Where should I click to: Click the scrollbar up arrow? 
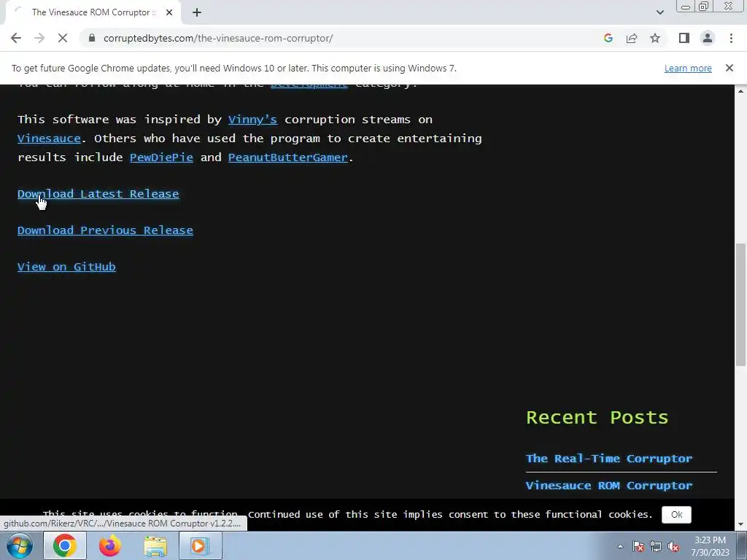(740, 90)
